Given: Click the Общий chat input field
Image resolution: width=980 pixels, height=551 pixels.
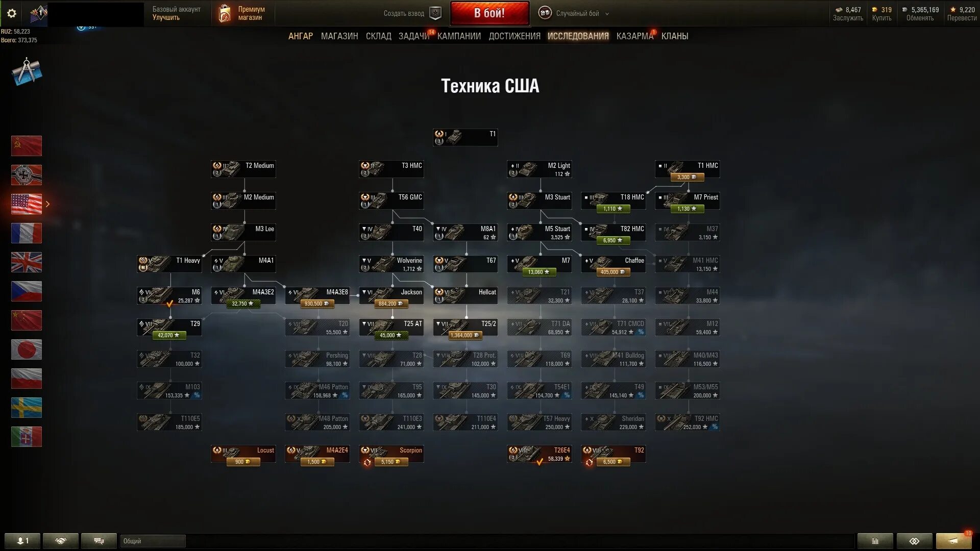Looking at the screenshot, I should tap(153, 541).
